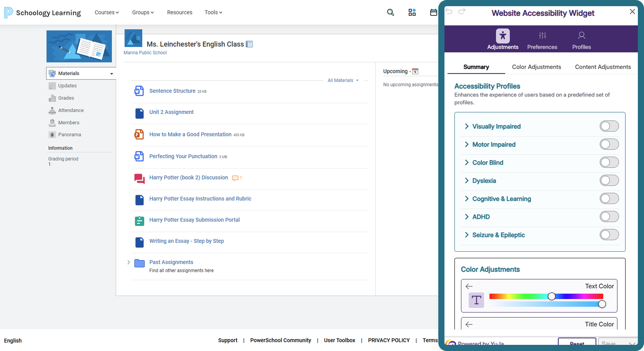Click the Harry Potter Discussion chat icon
The image size is (644, 351).
click(139, 179)
